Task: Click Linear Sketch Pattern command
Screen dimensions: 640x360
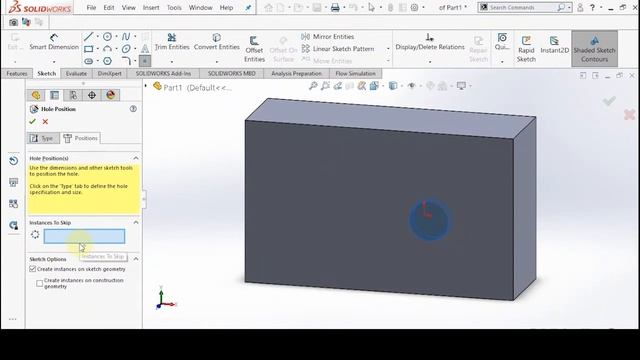Action: [338, 49]
